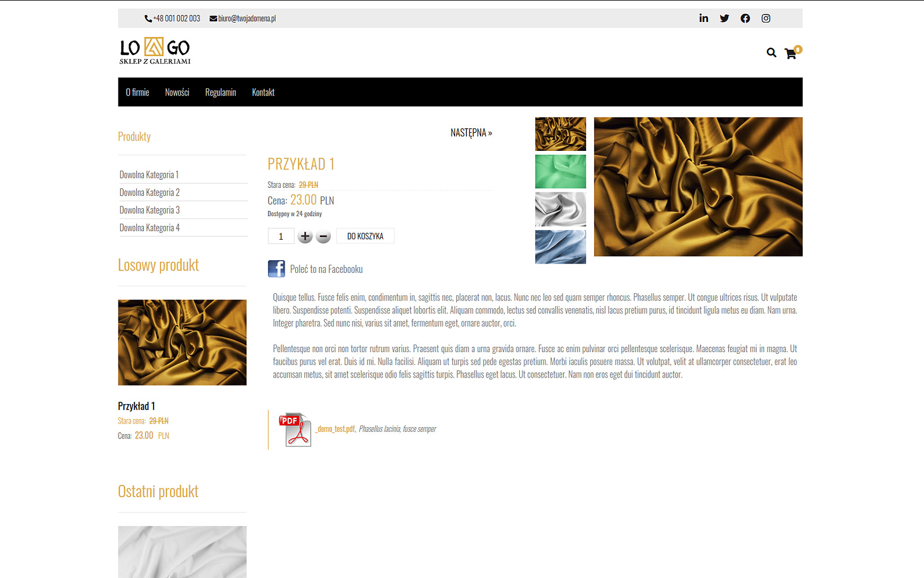Screen dimensions: 924x578
Task: Add product with DO KOSZYKA button
Action: [365, 236]
